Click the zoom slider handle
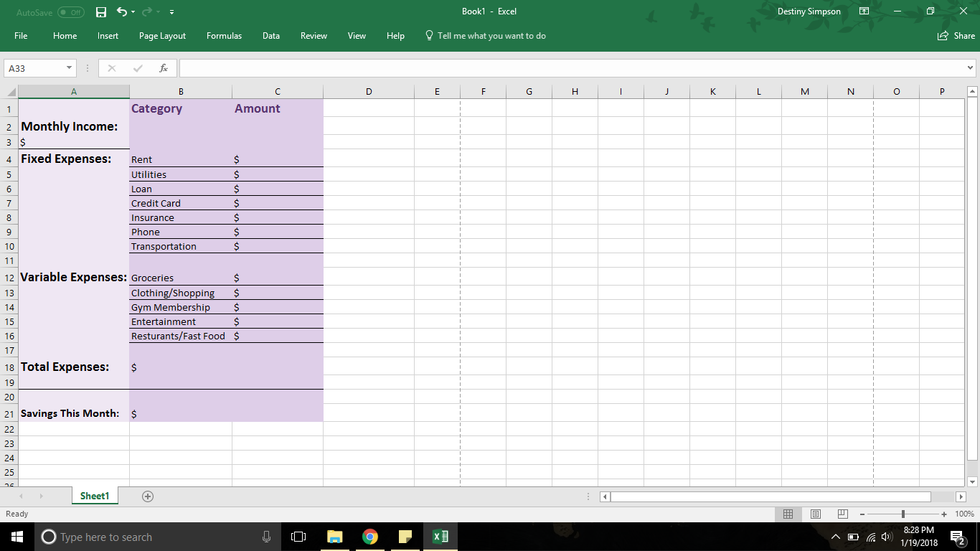The height and width of the screenshot is (551, 980). [903, 514]
